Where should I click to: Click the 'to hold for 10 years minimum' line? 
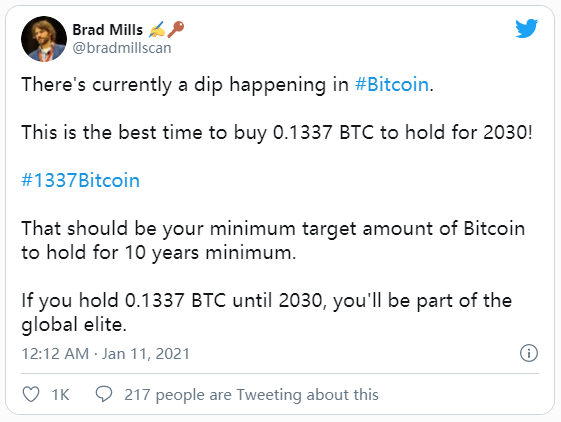pyautogui.click(x=158, y=253)
